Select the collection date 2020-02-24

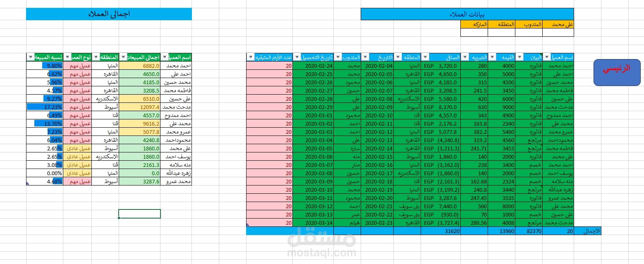pos(313,66)
